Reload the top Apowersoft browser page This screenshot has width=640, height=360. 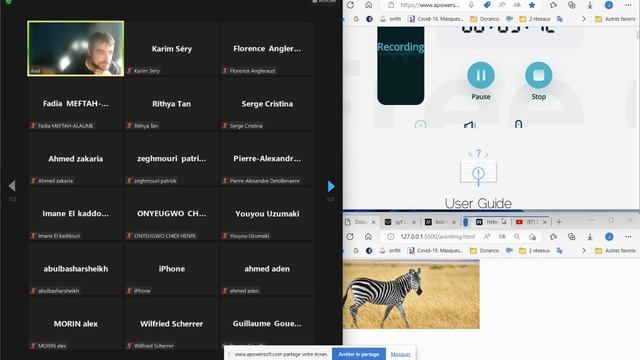(x=350, y=5)
